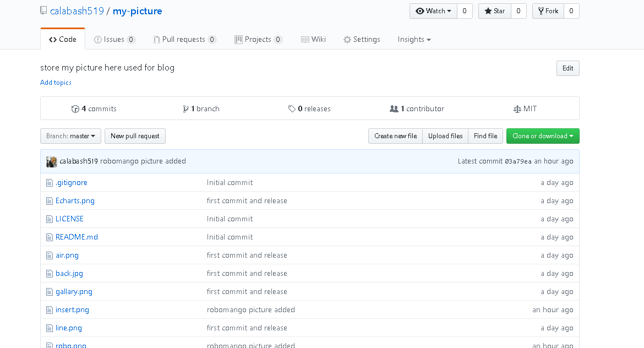Switch to the Code tab

click(x=63, y=40)
